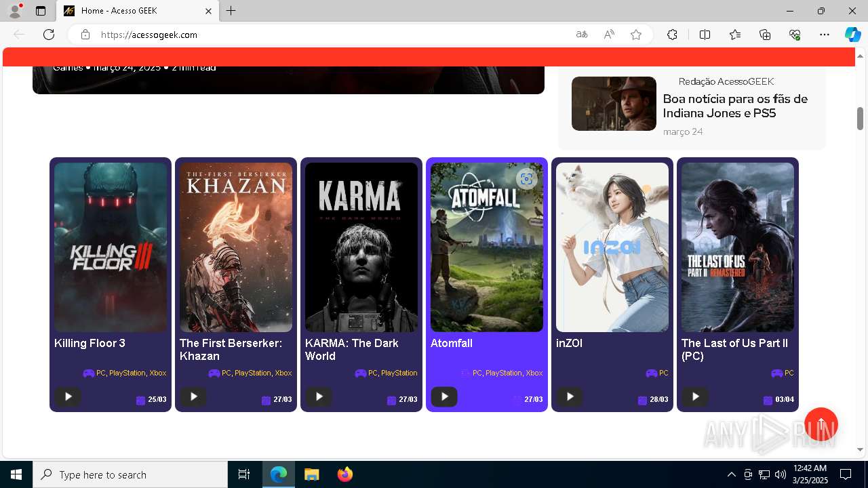Play the Atomfall trailer

[444, 396]
